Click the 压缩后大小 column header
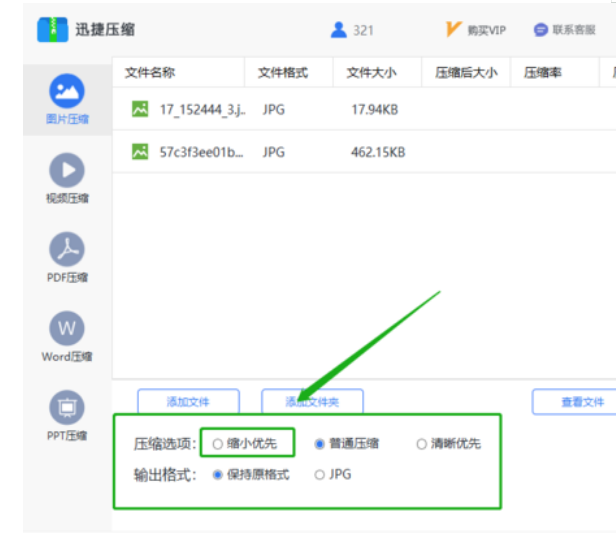 point(466,72)
